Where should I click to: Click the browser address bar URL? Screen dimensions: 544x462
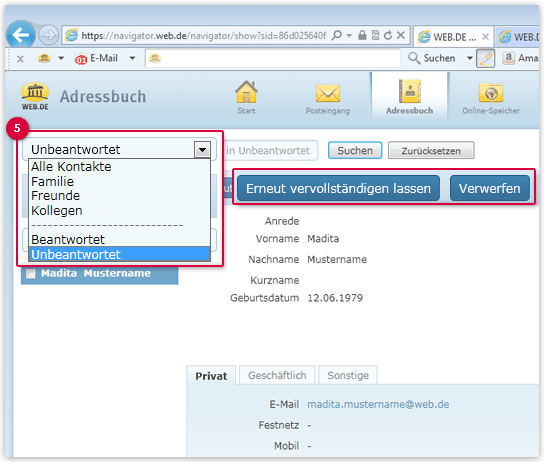(204, 35)
